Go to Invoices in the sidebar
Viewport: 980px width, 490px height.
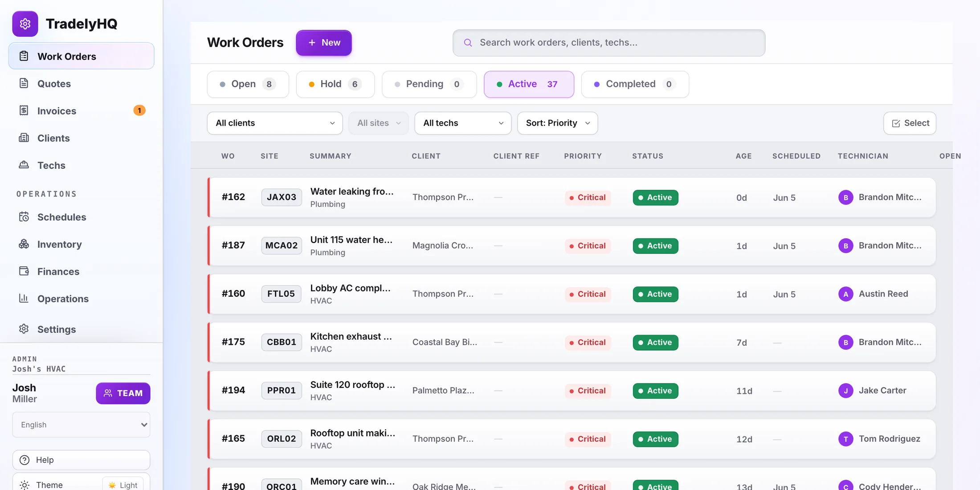tap(81, 110)
